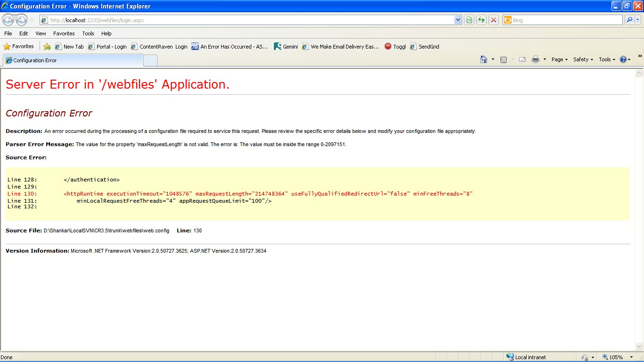The image size is (644, 362).
Task: Click the Done status bar text
Action: (7, 357)
